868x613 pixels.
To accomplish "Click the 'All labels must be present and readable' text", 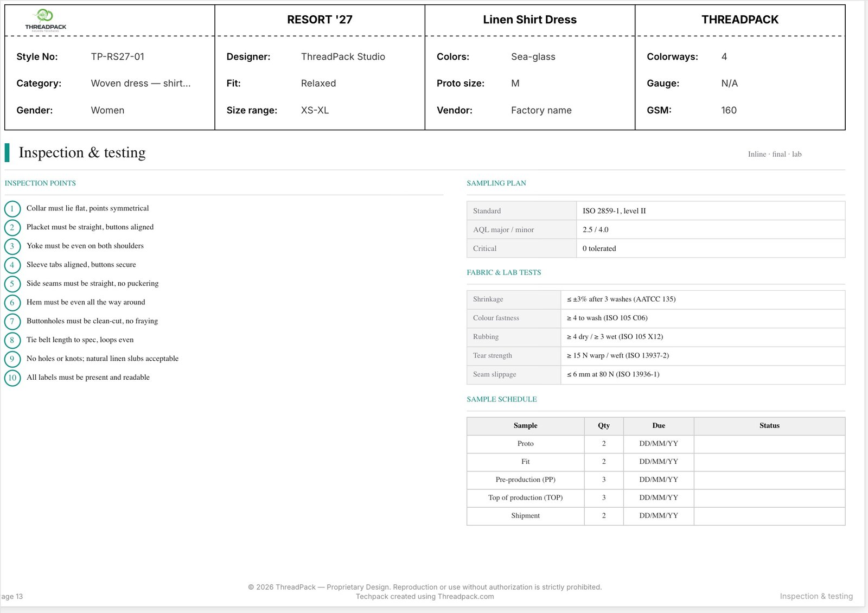I will point(88,378).
